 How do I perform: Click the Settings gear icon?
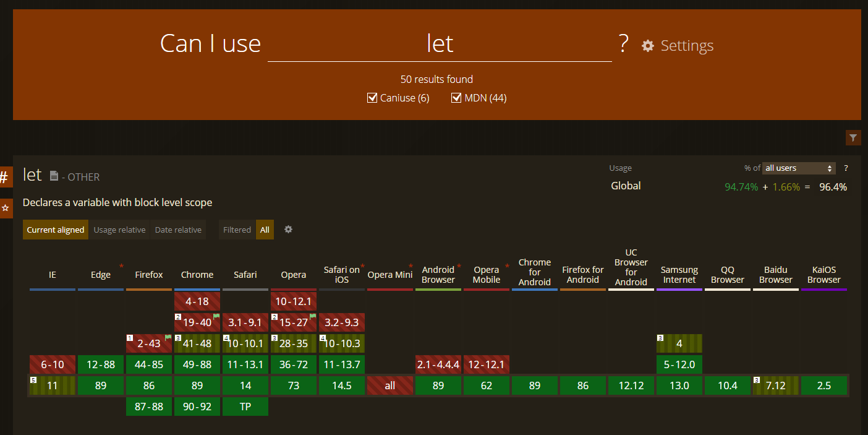coord(647,46)
